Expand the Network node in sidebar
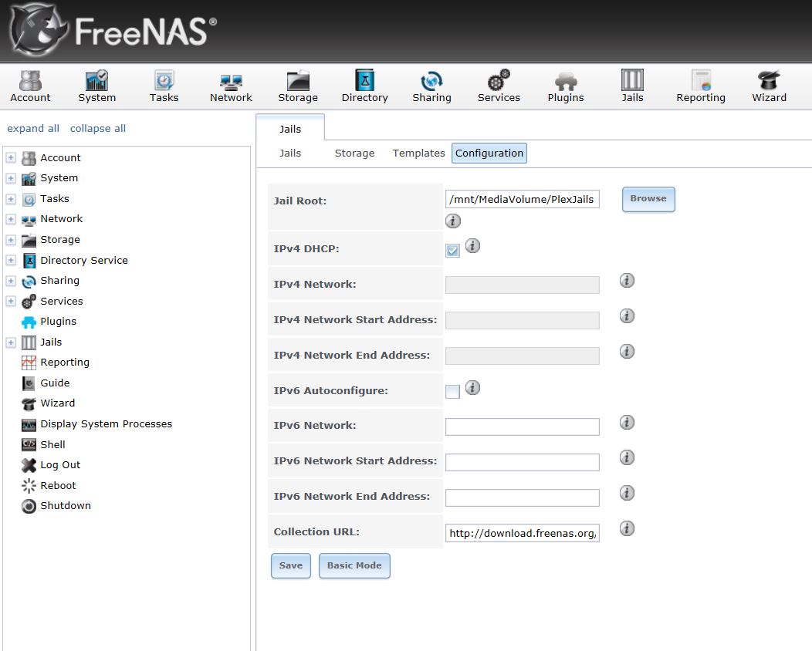The width and height of the screenshot is (812, 651). 11,219
